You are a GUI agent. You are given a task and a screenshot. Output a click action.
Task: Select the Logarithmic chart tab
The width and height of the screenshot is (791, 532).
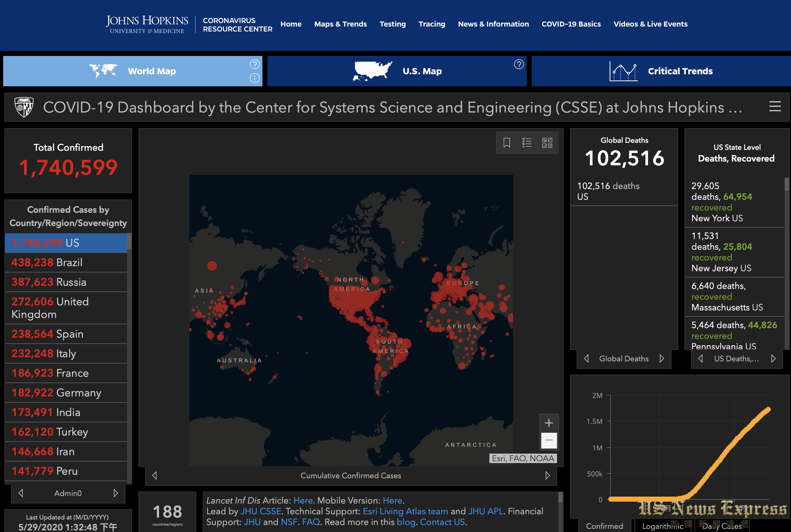(663, 526)
